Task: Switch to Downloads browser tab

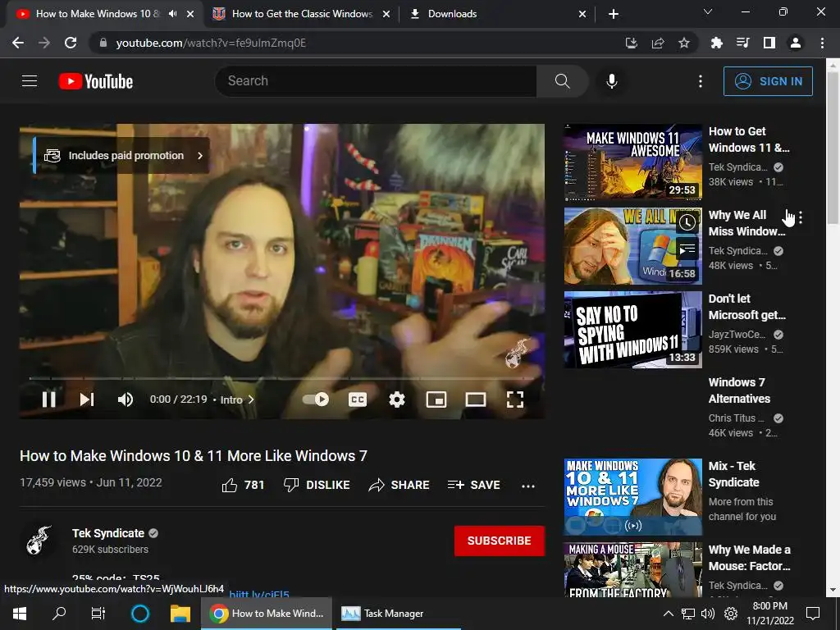Action: (x=497, y=14)
